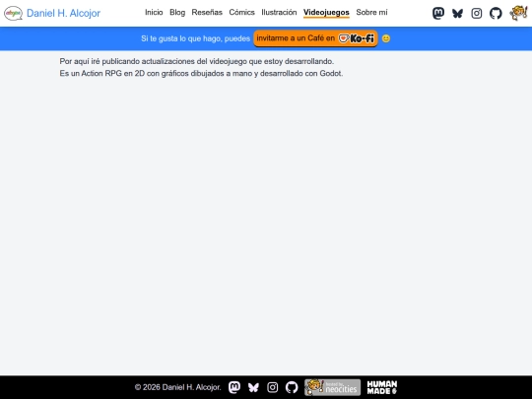Go to the Inicio page

pyautogui.click(x=154, y=12)
